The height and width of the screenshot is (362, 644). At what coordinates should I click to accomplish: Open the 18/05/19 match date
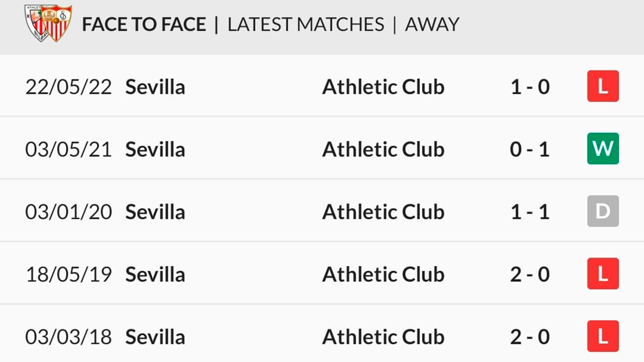(69, 274)
